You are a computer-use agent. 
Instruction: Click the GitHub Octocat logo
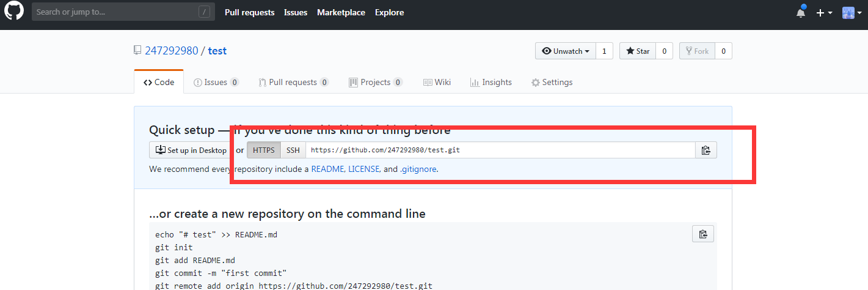click(15, 12)
